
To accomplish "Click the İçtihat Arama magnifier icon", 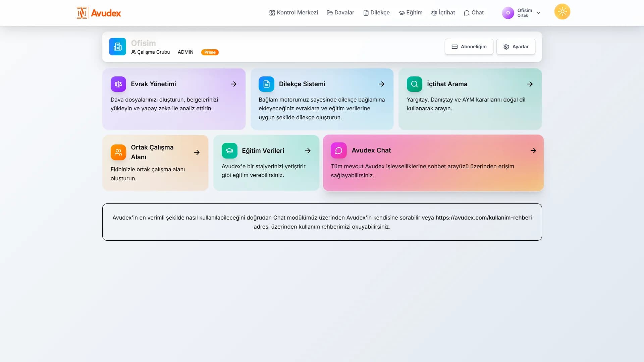I will click(x=414, y=84).
